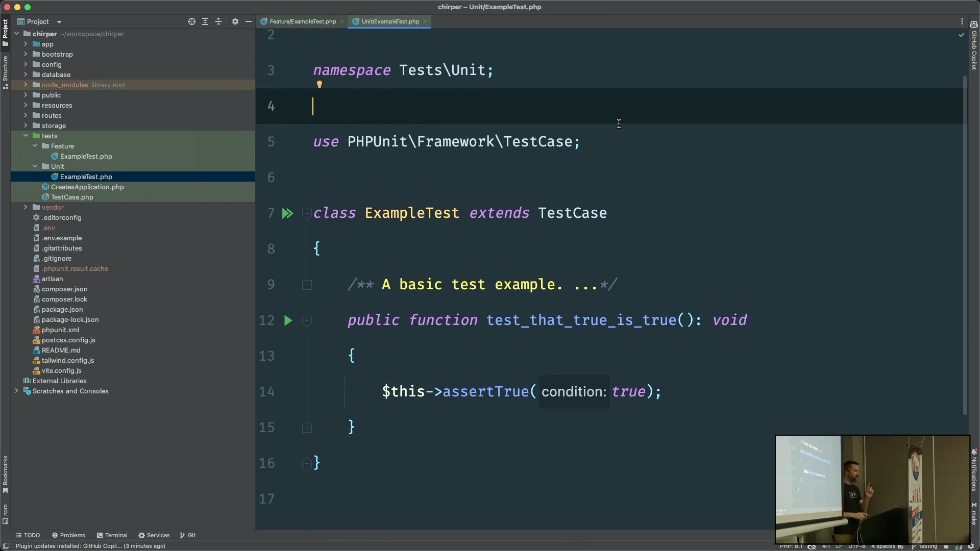Click the intention lightbulb icon
Viewport: 980px width, 551px height.
tap(320, 84)
